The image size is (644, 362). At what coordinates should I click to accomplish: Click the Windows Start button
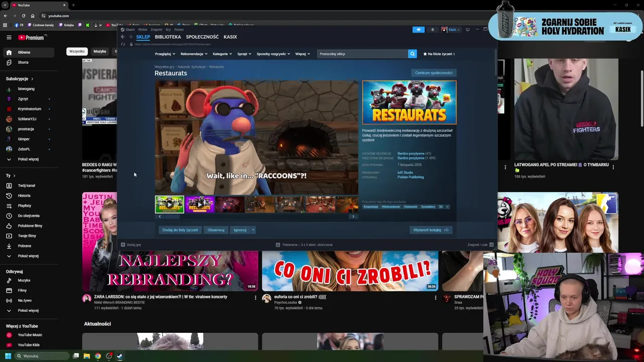8,356
